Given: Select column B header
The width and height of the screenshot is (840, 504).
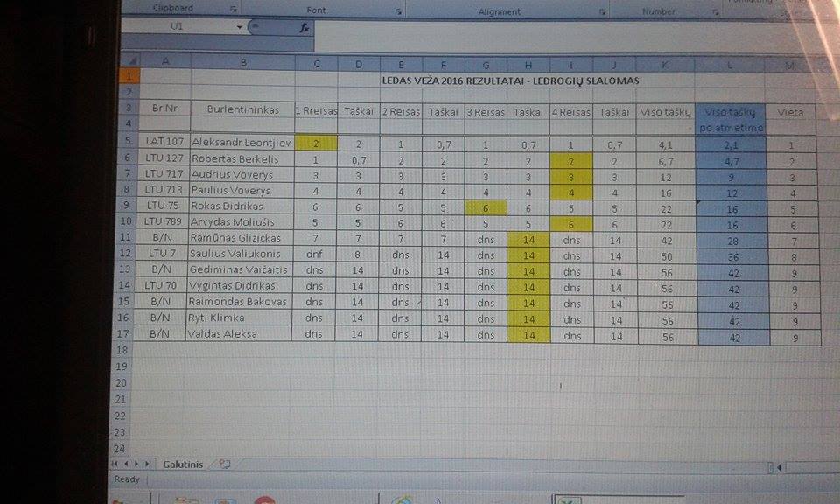Looking at the screenshot, I should click(x=242, y=61).
